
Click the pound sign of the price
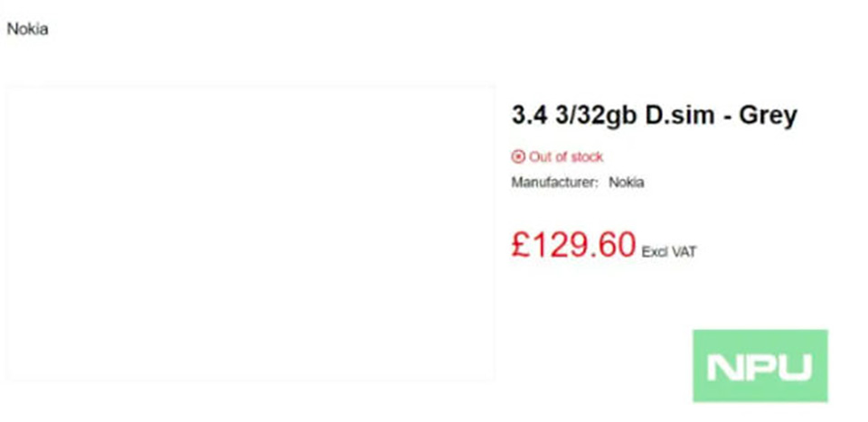(522, 245)
